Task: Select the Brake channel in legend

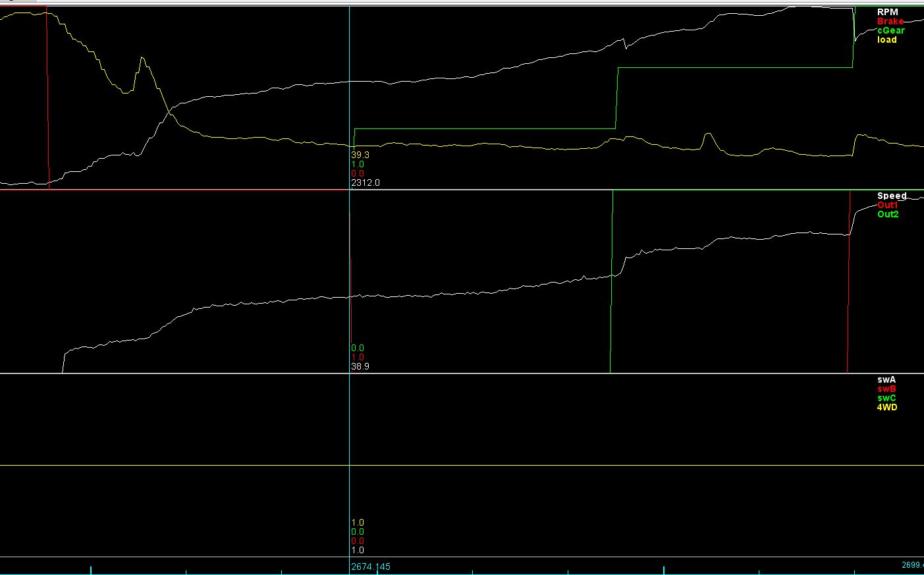Action: click(x=890, y=21)
